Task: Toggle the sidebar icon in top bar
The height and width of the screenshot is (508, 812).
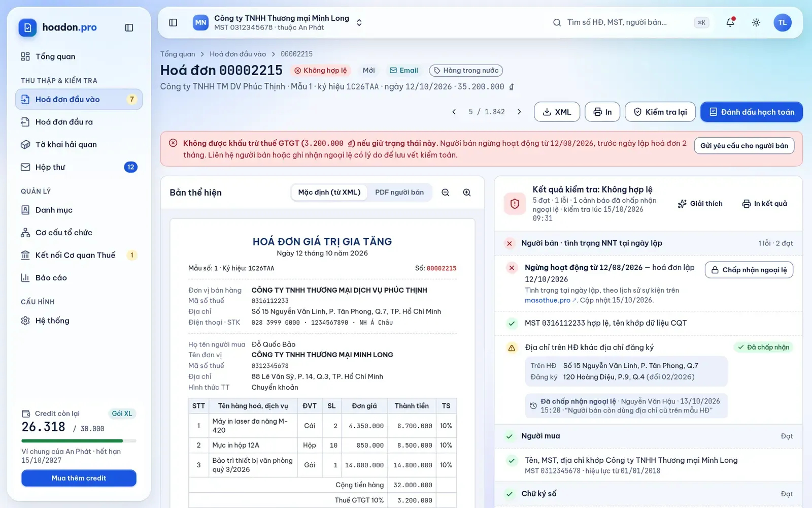Action: (173, 22)
